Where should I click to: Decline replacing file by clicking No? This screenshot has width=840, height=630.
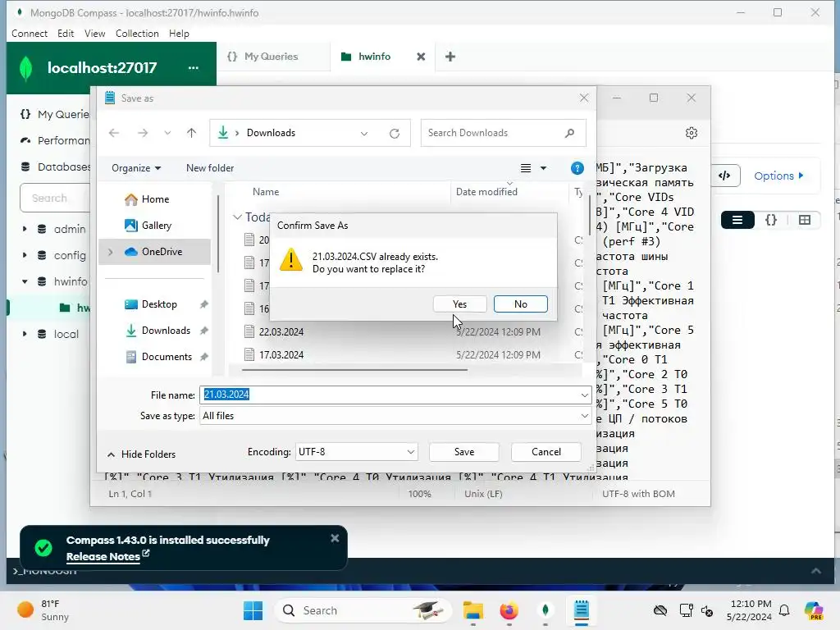(520, 304)
